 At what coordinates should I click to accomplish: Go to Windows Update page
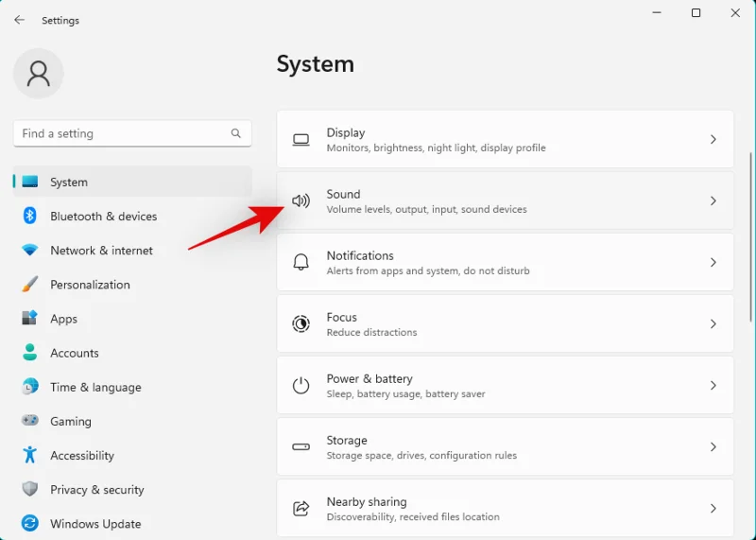95,524
